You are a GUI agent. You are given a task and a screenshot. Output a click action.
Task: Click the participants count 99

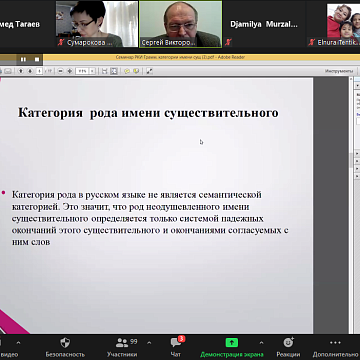pyautogui.click(x=134, y=342)
